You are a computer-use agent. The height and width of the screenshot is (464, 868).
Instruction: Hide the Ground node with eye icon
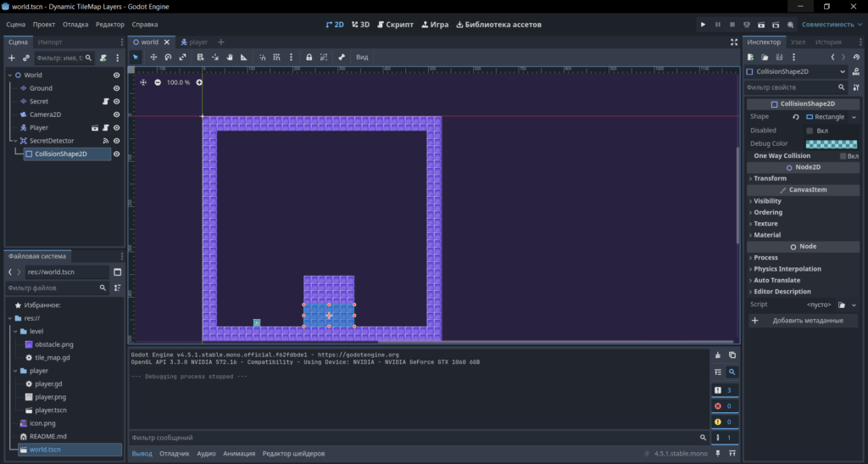pos(116,88)
